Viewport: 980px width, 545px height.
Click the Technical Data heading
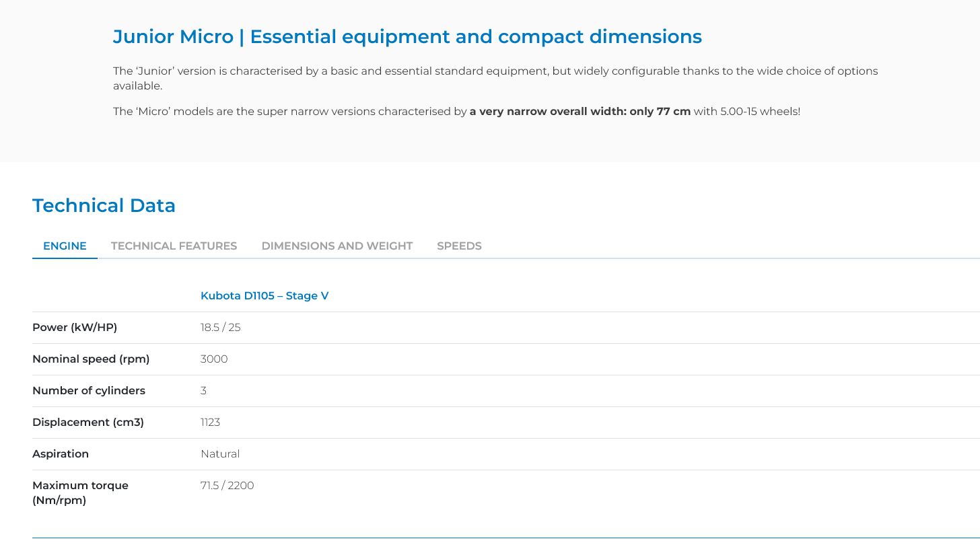pyautogui.click(x=104, y=206)
